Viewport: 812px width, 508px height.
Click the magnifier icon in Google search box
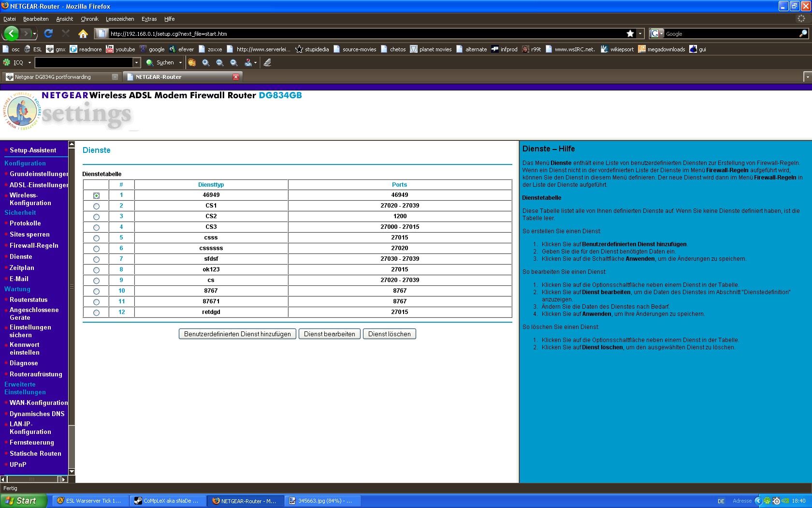(803, 33)
